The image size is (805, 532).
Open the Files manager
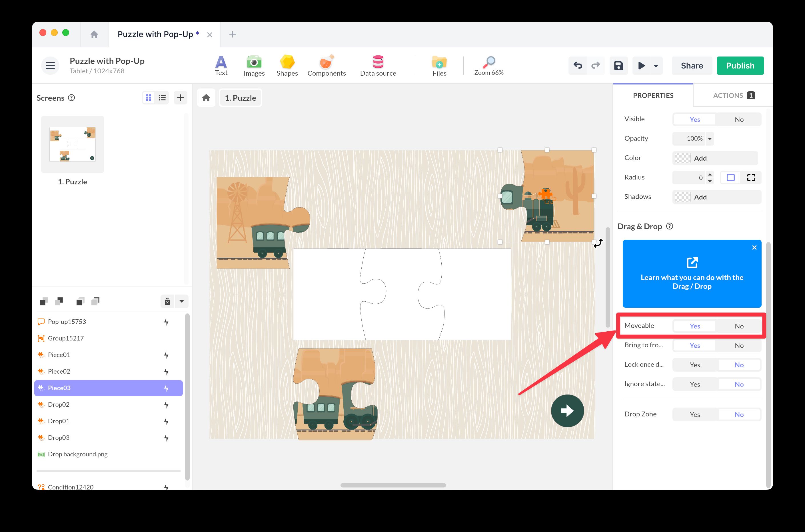coord(439,65)
